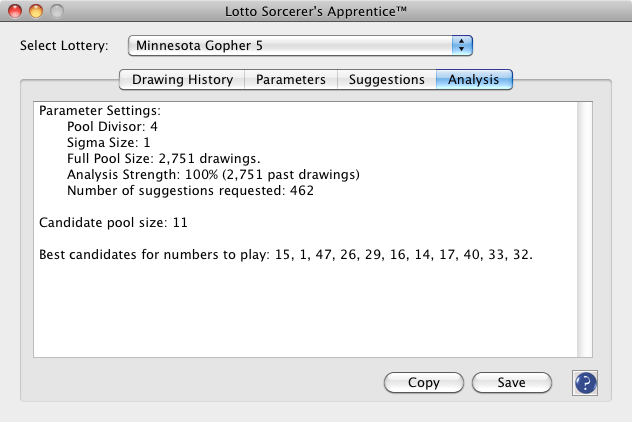The height and width of the screenshot is (422, 632).
Task: Switch to the Parameters tab
Action: [291, 80]
